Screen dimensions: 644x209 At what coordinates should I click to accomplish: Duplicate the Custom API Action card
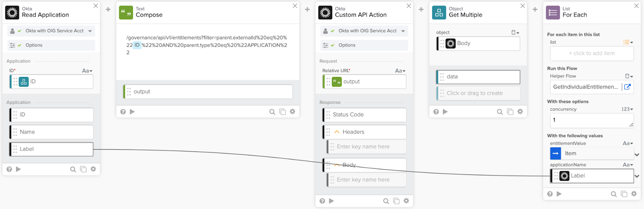[396, 201]
